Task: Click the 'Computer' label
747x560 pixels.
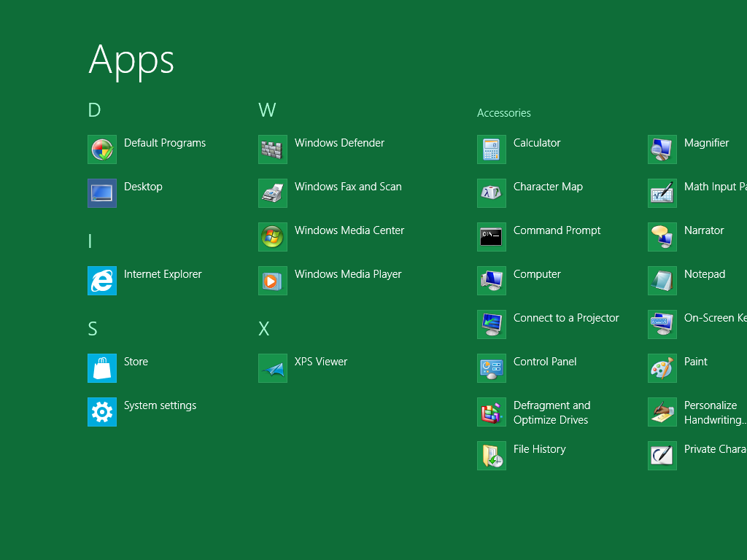Action: click(x=537, y=275)
